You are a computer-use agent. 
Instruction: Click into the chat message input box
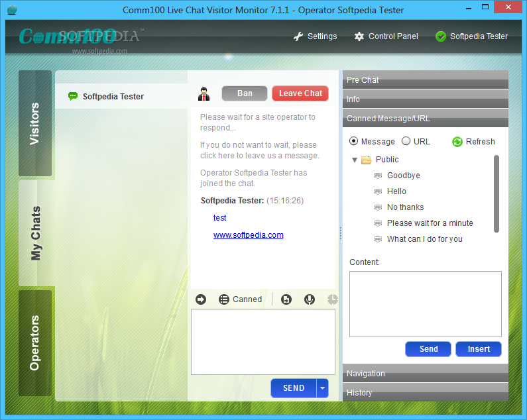(x=263, y=342)
